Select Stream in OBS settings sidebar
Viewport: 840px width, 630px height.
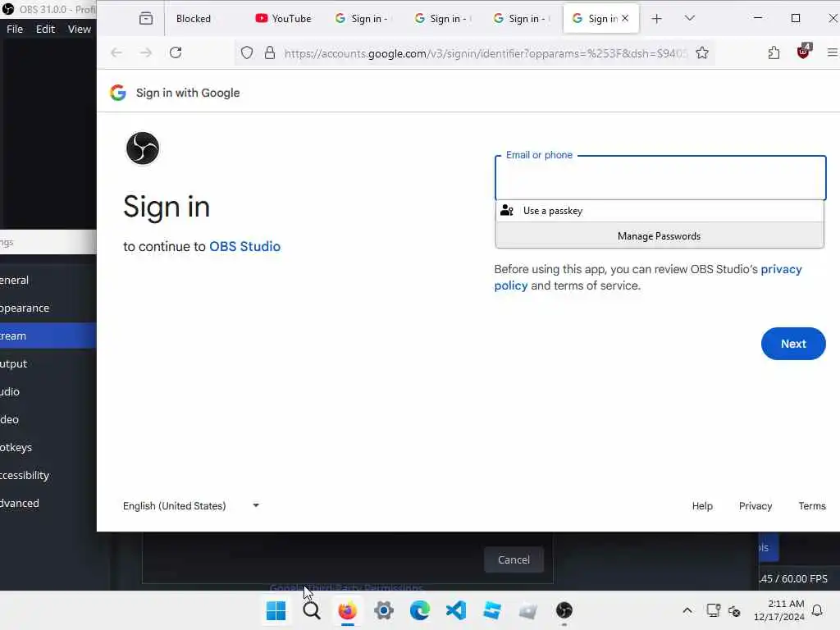pos(48,336)
